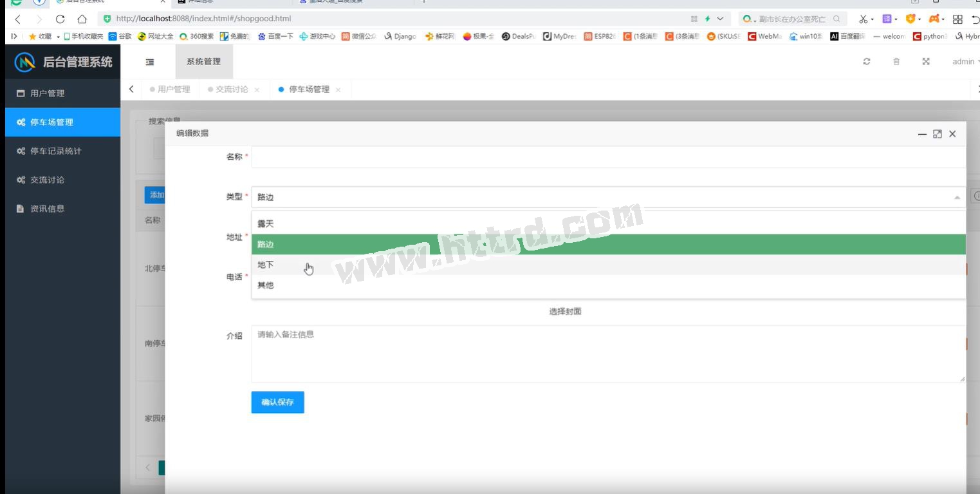Open the 360搜索 bookmark

click(x=197, y=37)
